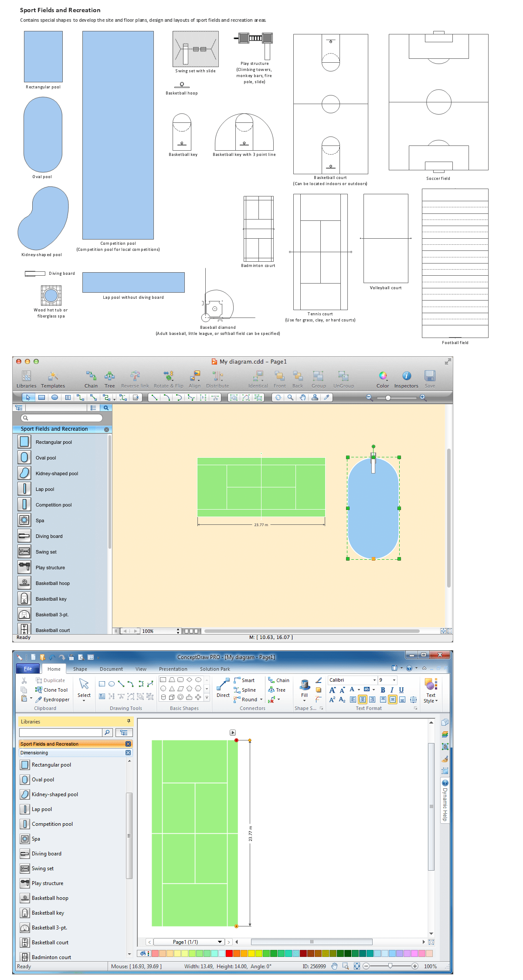Choose Smart connector in Windows ribbon
Viewport: 523px width, 980px height.
tap(244, 680)
